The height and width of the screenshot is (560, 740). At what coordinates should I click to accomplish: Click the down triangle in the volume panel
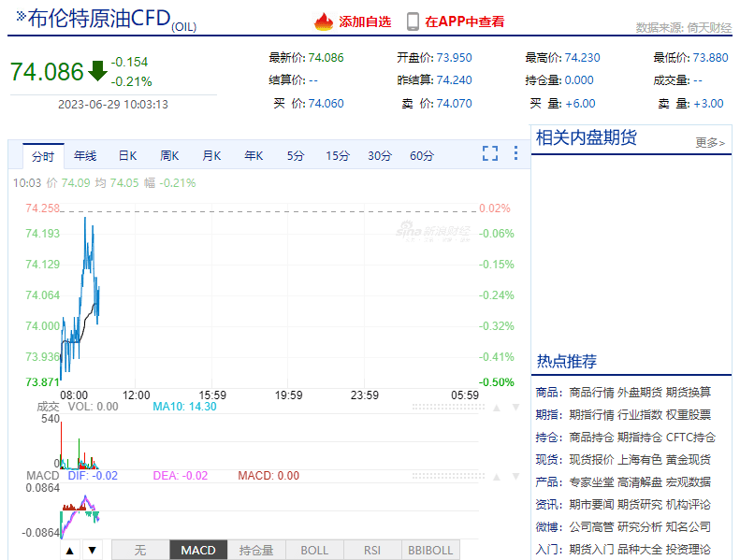point(515,407)
